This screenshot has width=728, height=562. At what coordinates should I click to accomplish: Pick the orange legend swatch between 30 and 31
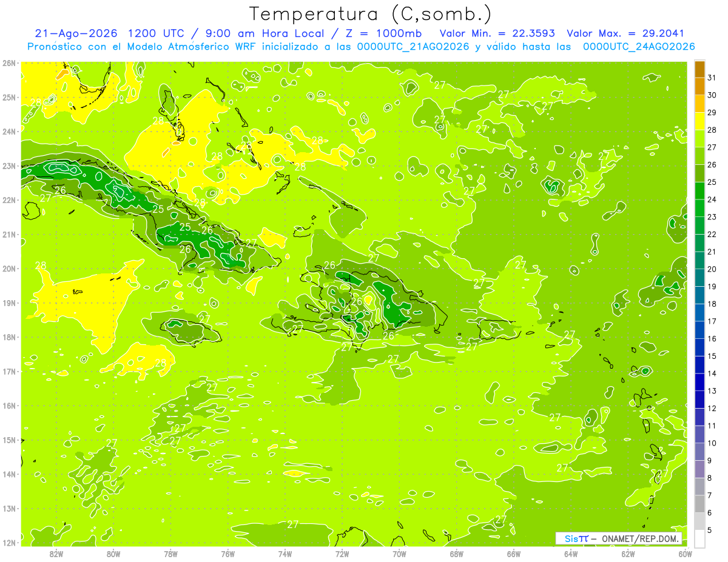(x=699, y=87)
